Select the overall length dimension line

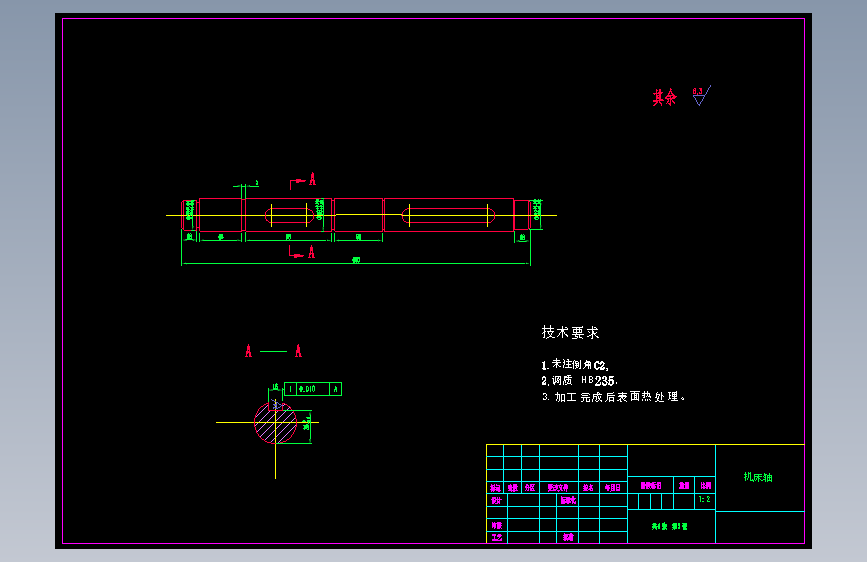pos(356,264)
